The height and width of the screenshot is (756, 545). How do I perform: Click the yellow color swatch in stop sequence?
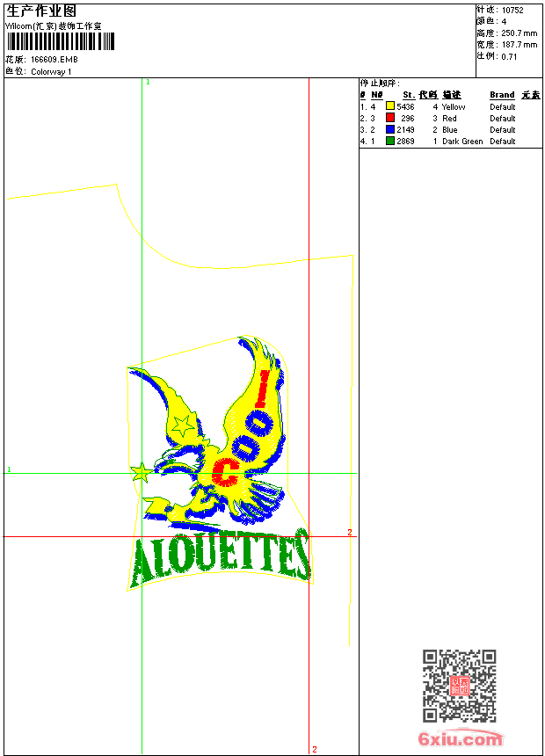(x=390, y=106)
